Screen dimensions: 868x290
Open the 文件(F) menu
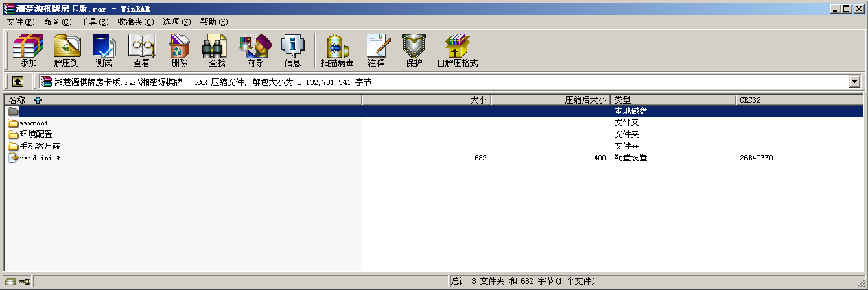pos(21,22)
